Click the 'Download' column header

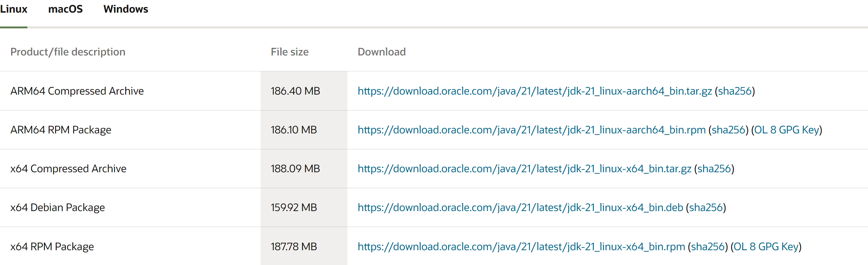[382, 52]
